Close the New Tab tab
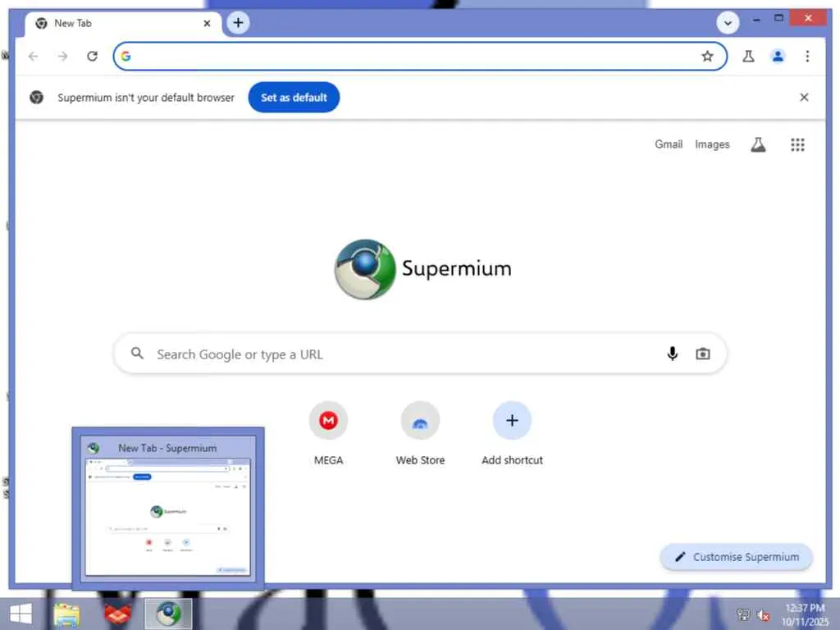 pyautogui.click(x=207, y=24)
